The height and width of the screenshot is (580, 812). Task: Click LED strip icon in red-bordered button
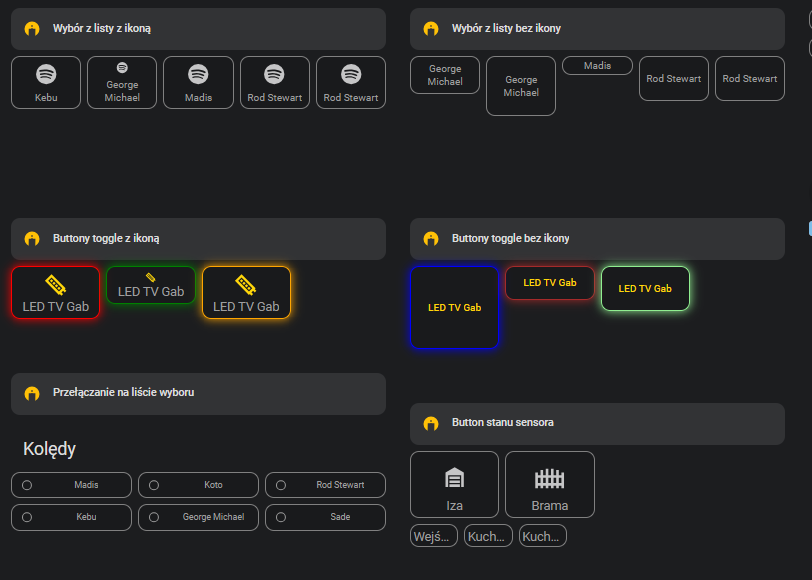pos(56,285)
